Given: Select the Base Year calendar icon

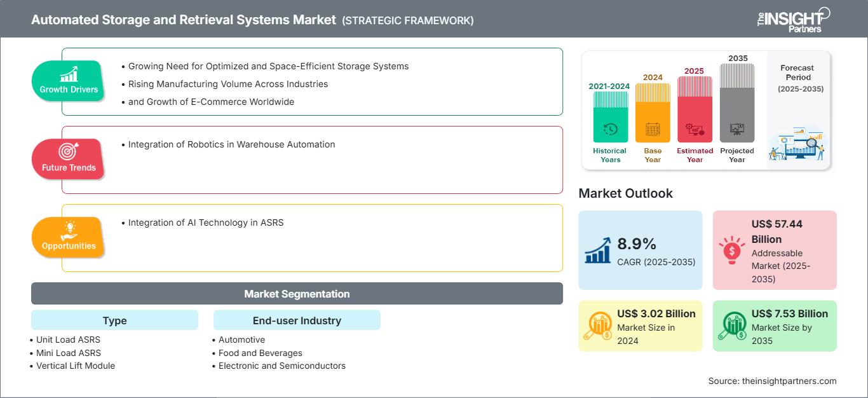Looking at the screenshot, I should click(x=652, y=127).
